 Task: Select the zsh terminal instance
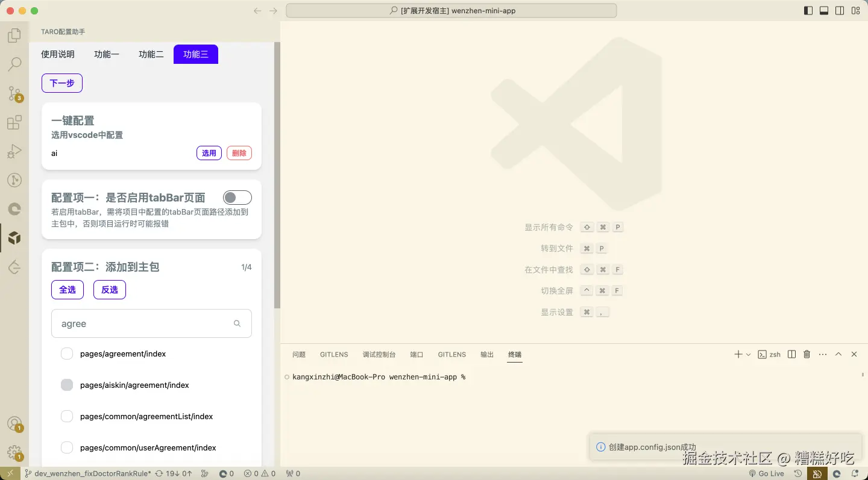(769, 355)
